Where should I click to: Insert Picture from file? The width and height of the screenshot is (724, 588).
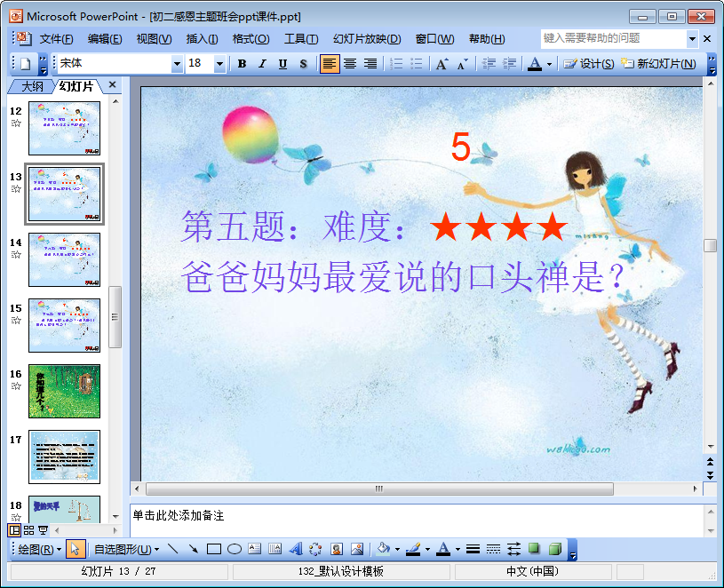click(357, 549)
